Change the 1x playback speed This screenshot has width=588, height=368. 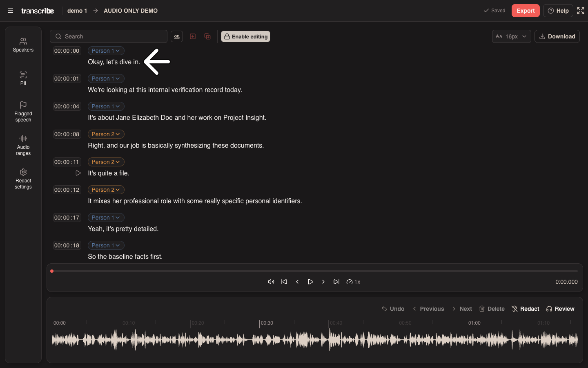click(353, 282)
